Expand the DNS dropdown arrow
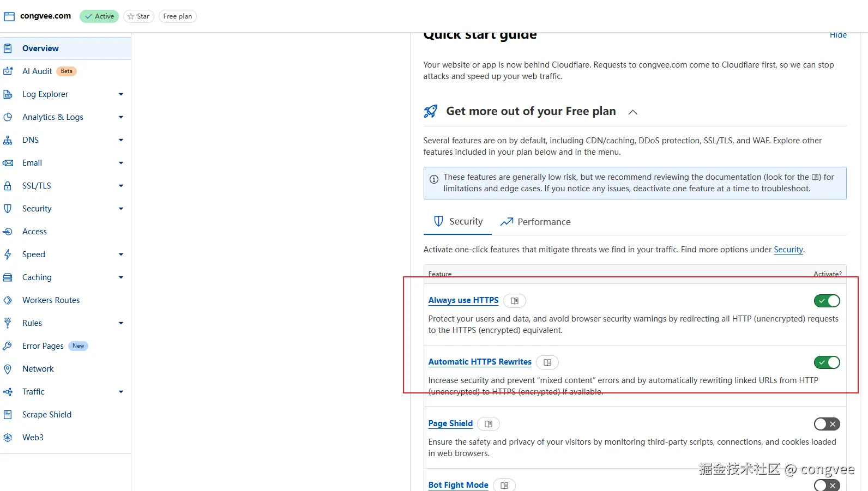 click(x=121, y=140)
